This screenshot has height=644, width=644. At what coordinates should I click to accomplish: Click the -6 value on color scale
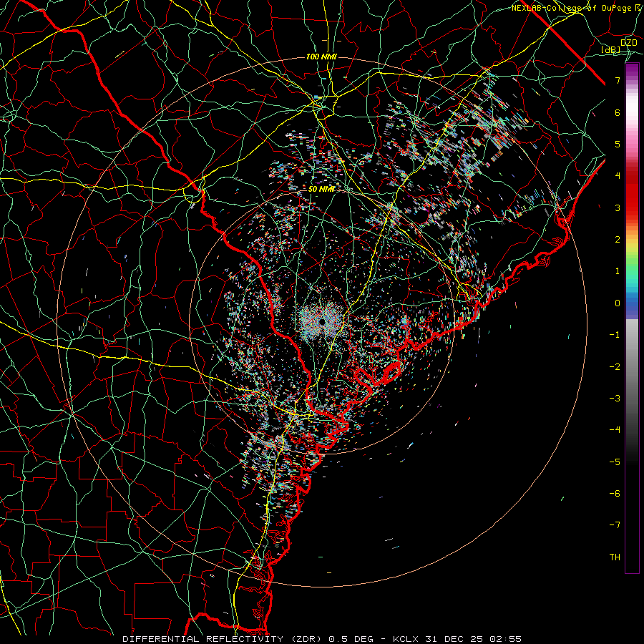point(615,494)
